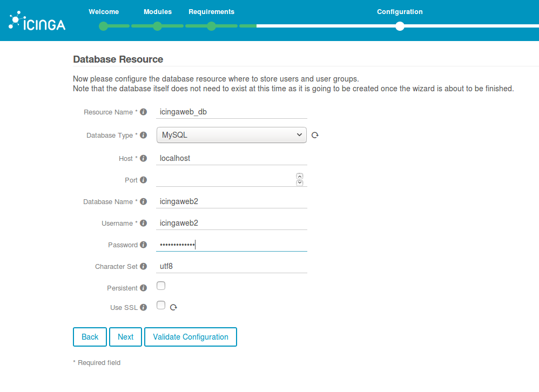The height and width of the screenshot is (392, 539).
Task: Show info icon next to Use SSL
Action: pyautogui.click(x=143, y=307)
